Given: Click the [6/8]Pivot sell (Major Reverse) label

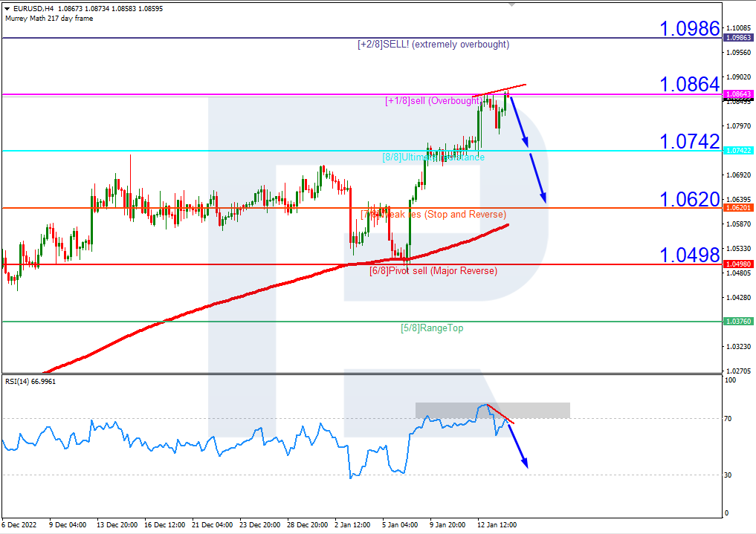Looking at the screenshot, I should (x=433, y=271).
